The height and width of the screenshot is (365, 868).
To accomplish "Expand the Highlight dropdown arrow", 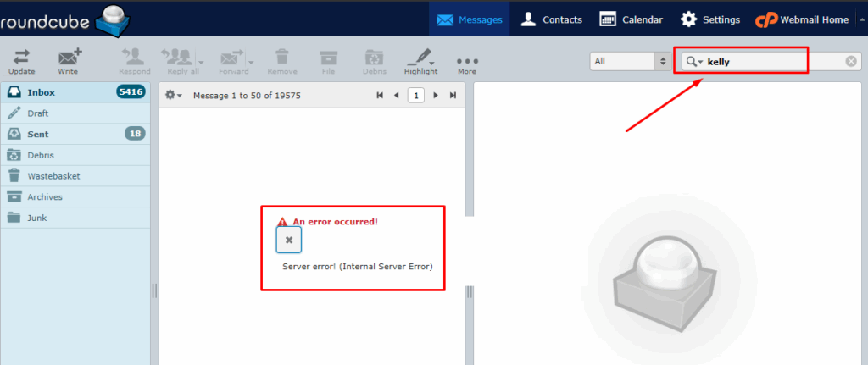I will pos(431,62).
